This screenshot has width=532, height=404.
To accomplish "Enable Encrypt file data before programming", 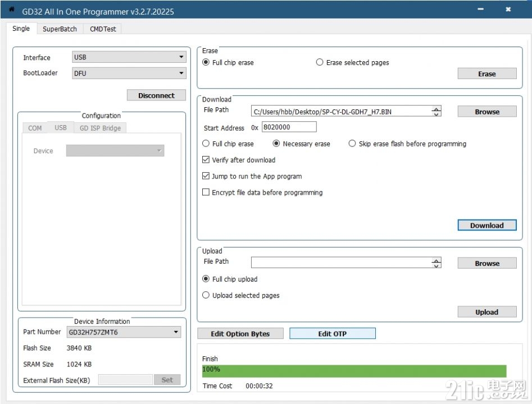I will 262,192.
